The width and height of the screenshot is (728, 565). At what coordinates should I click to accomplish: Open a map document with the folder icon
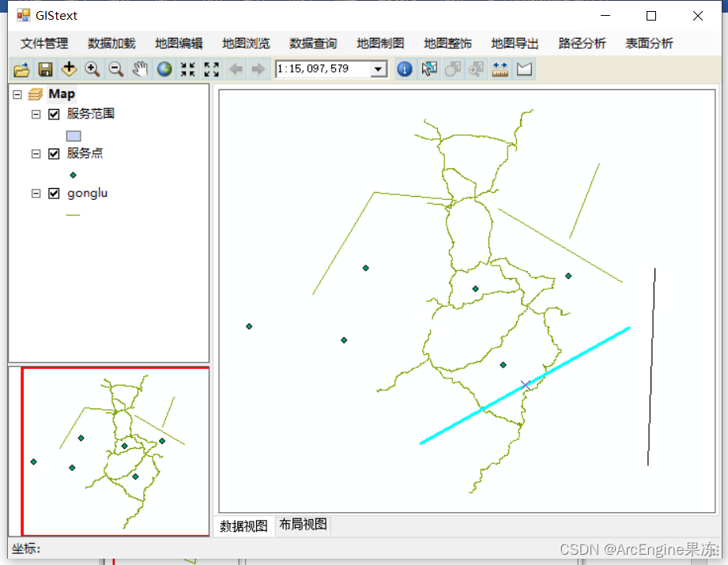[21, 70]
